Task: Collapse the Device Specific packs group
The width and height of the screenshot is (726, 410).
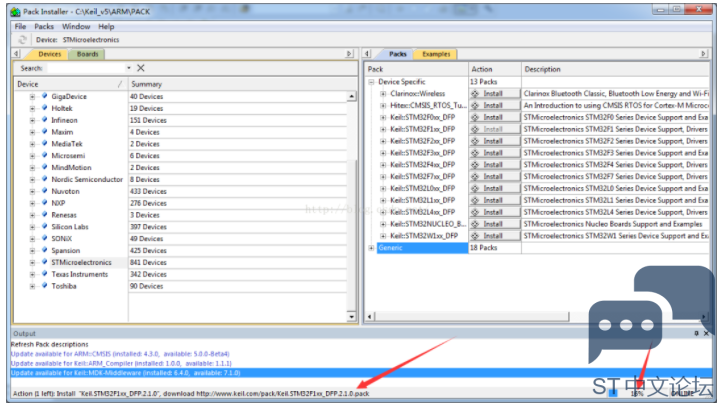Action: pyautogui.click(x=371, y=82)
